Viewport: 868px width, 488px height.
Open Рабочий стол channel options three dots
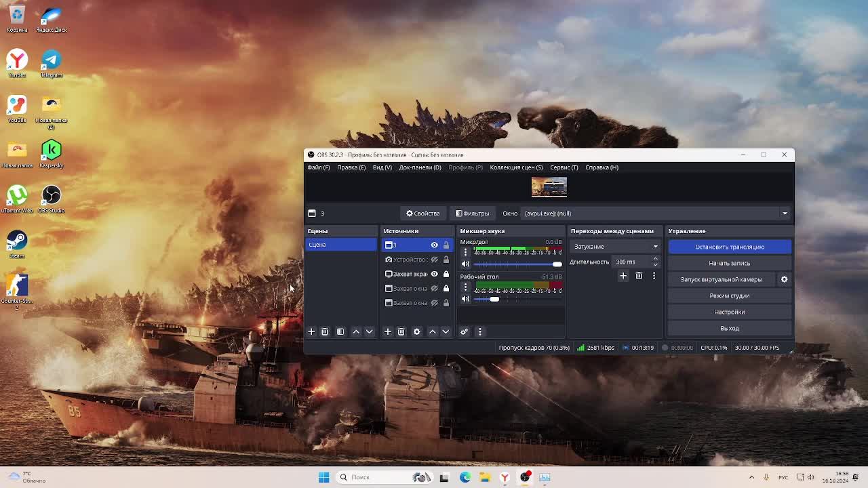465,287
